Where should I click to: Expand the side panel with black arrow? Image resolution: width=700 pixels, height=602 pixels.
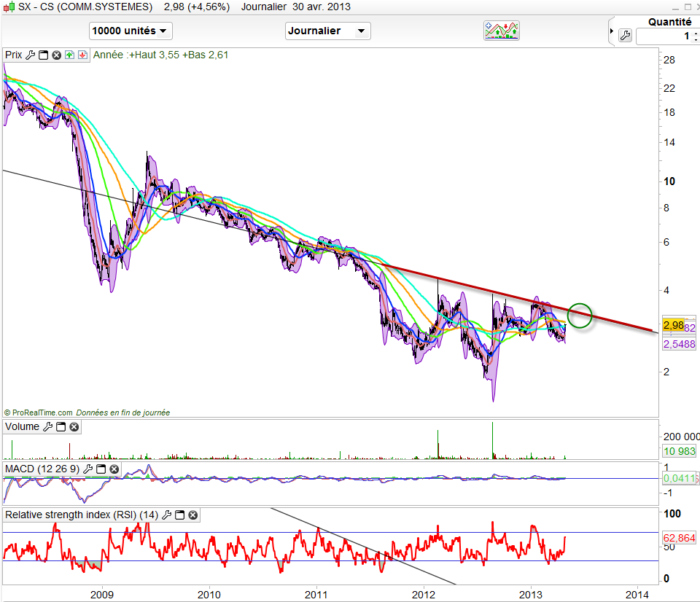tap(612, 31)
